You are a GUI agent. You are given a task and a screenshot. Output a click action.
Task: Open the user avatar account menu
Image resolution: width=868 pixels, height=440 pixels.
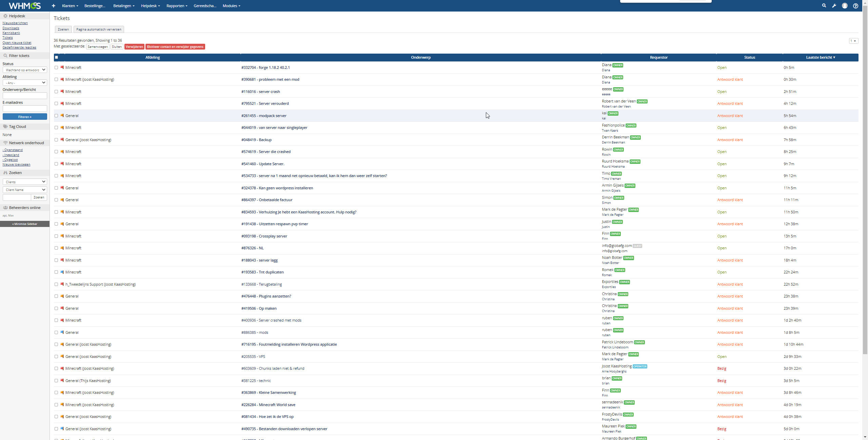(x=845, y=6)
